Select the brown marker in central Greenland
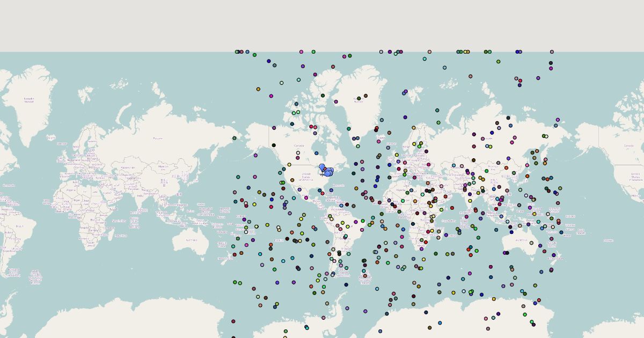Image resolution: width=644 pixels, height=338 pixels. [x=365, y=96]
